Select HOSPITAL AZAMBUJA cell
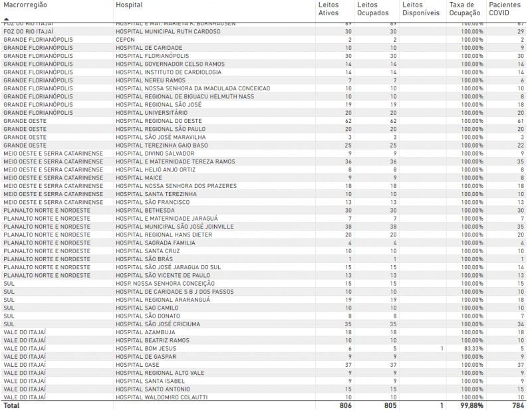The width and height of the screenshot is (532, 412). pyautogui.click(x=146, y=333)
